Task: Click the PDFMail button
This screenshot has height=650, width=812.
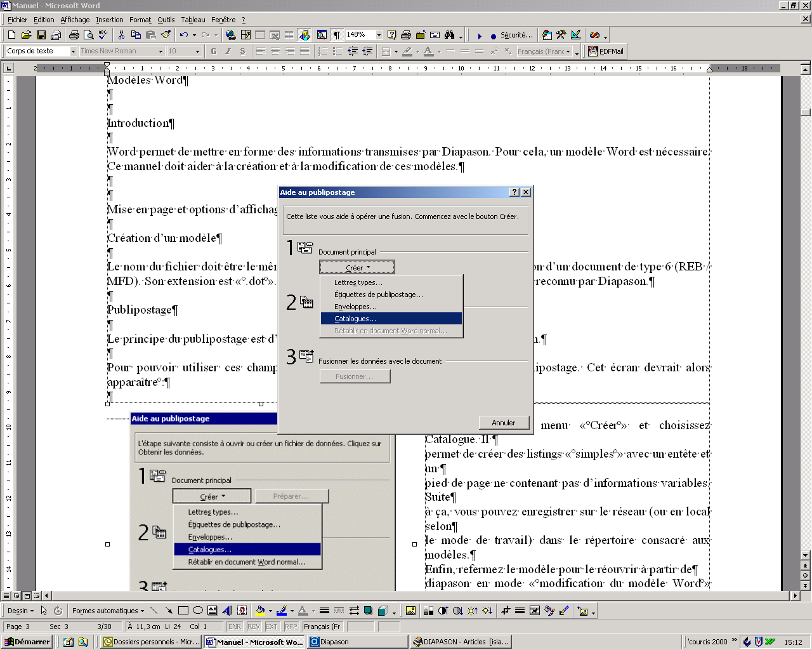Action: point(605,51)
